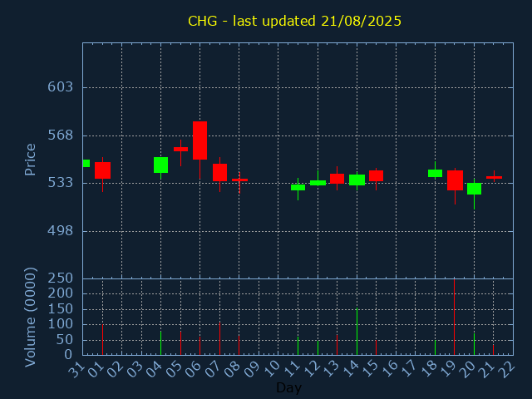Click the green volume bar on day 04

point(160,343)
